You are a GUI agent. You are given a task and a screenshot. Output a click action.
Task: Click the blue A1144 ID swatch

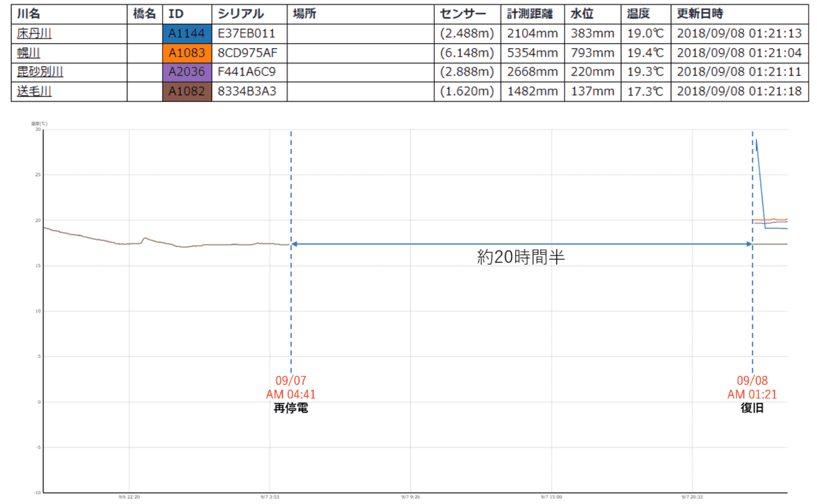pos(187,33)
